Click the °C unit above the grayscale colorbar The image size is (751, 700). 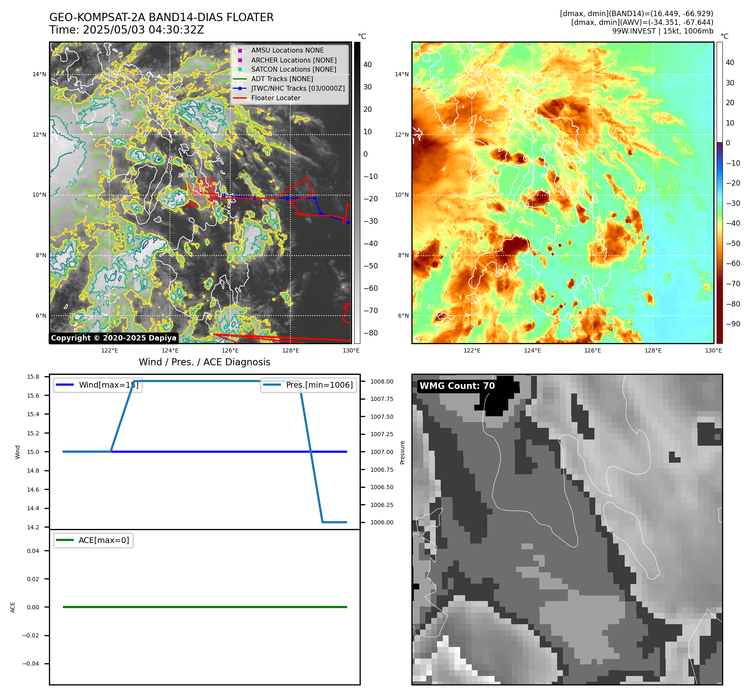click(362, 36)
